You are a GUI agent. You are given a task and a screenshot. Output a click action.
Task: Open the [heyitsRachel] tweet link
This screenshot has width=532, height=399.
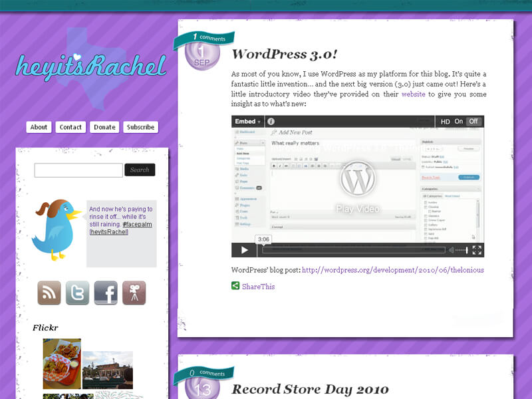[x=108, y=232]
